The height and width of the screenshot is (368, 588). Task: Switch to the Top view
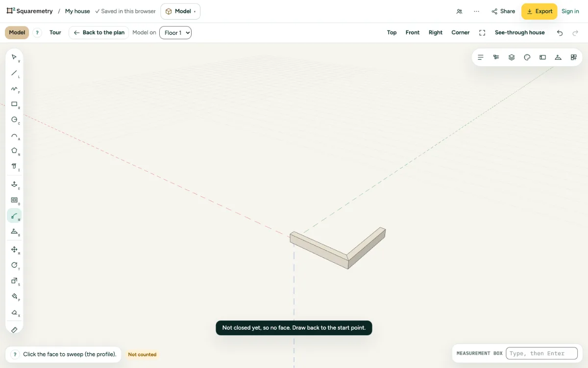coord(392,33)
